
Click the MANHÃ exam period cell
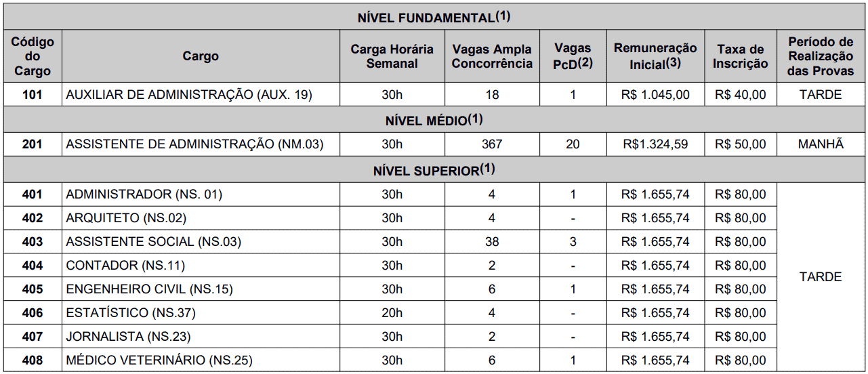tap(821, 144)
